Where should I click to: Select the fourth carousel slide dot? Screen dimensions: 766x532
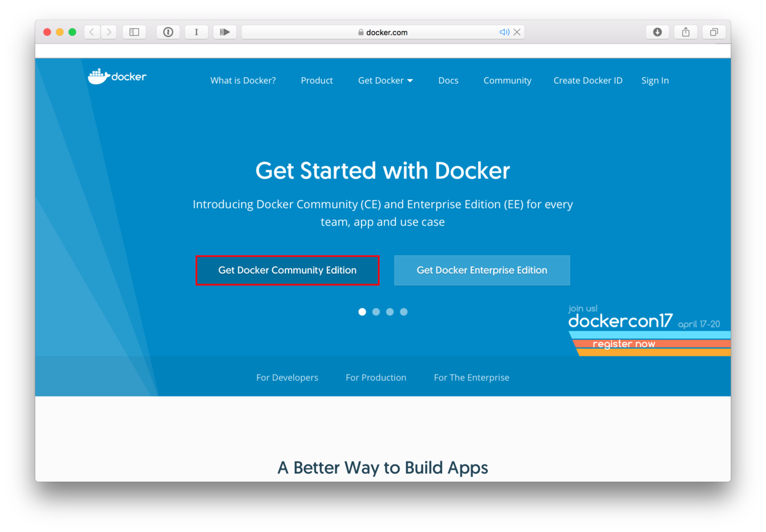click(x=404, y=312)
